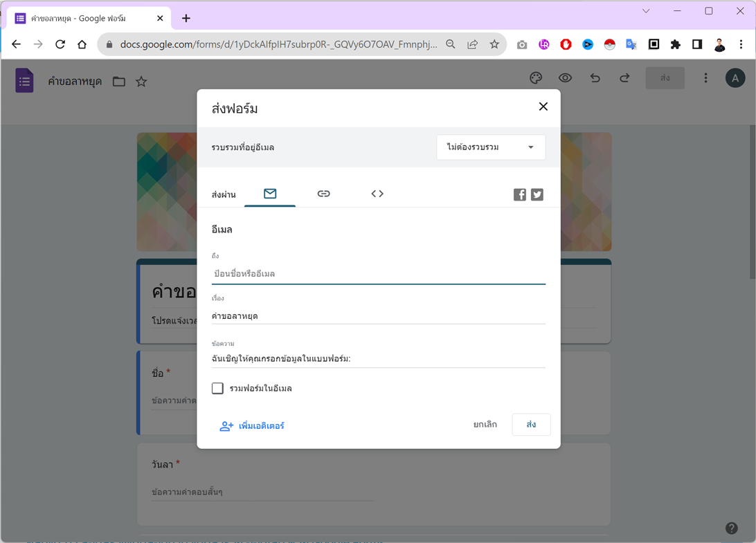
Task: Star the form คำขอลาหยุด
Action: [x=141, y=81]
